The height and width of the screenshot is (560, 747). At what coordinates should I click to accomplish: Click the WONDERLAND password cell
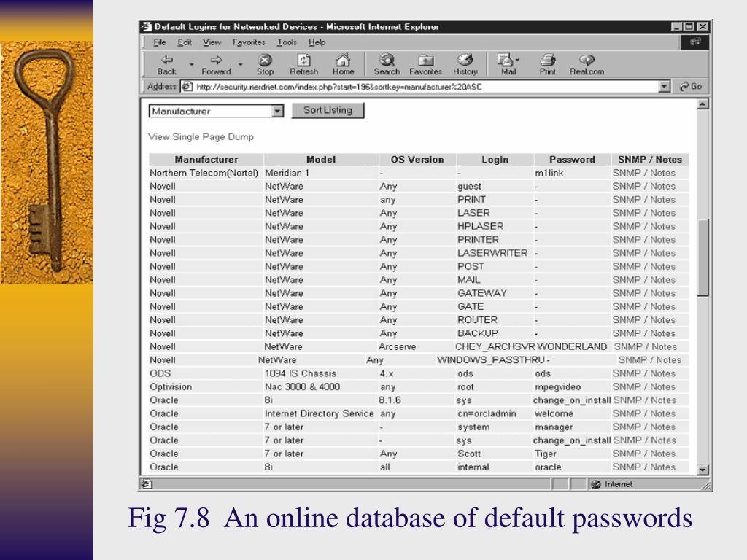tap(572, 346)
